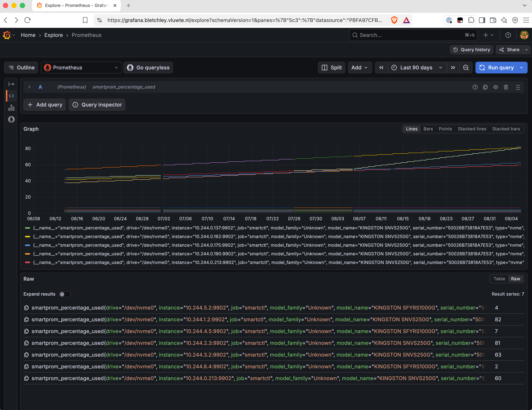Open the plus New menu in top bar
This screenshot has width=532, height=410.
(488, 35)
